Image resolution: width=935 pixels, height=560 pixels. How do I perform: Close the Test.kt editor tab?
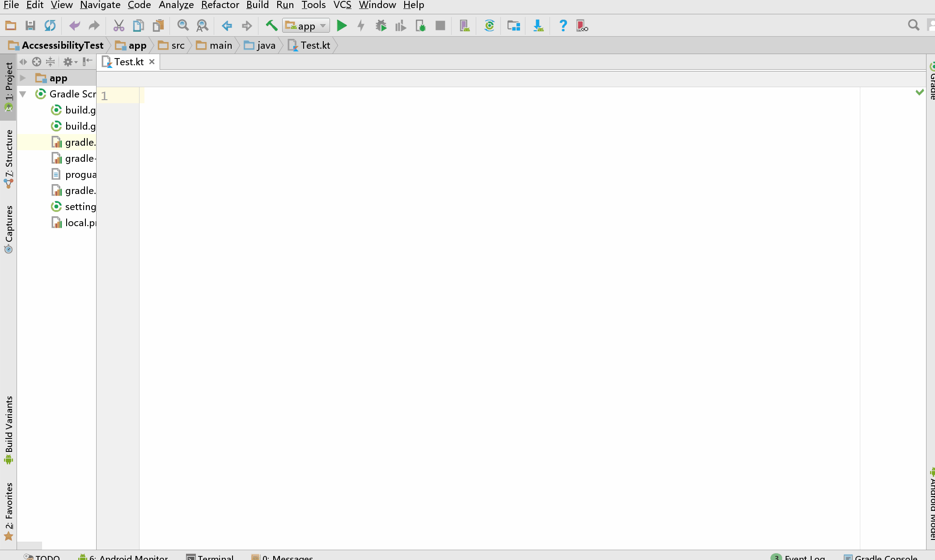[x=152, y=62]
